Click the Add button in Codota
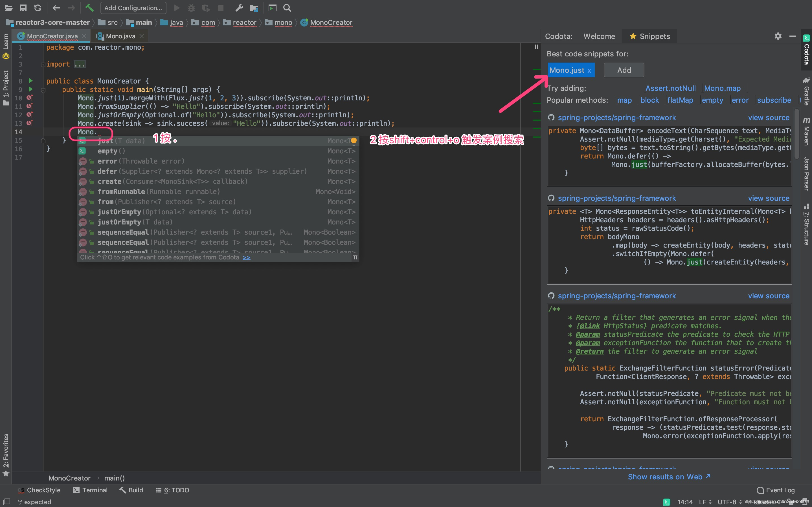 point(624,70)
